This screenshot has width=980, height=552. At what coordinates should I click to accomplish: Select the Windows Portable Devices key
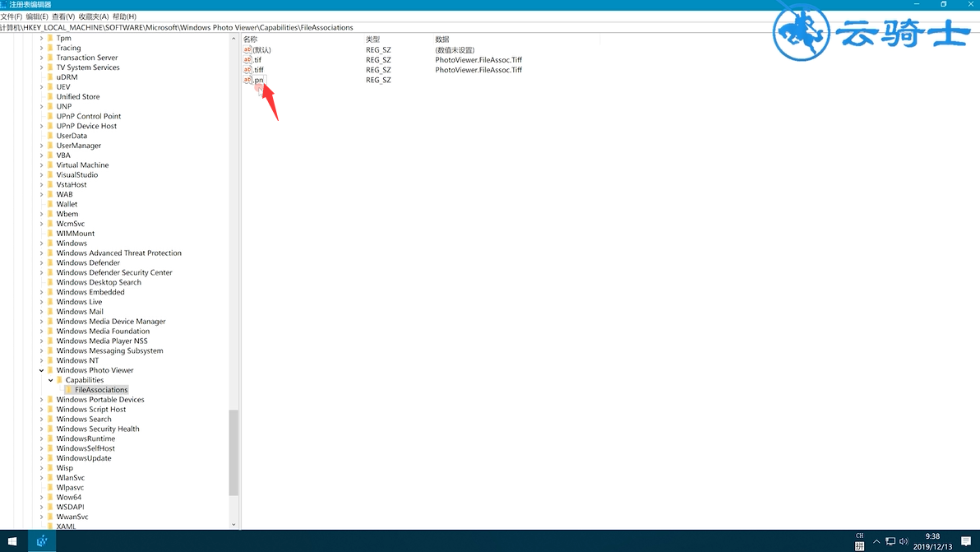(100, 400)
